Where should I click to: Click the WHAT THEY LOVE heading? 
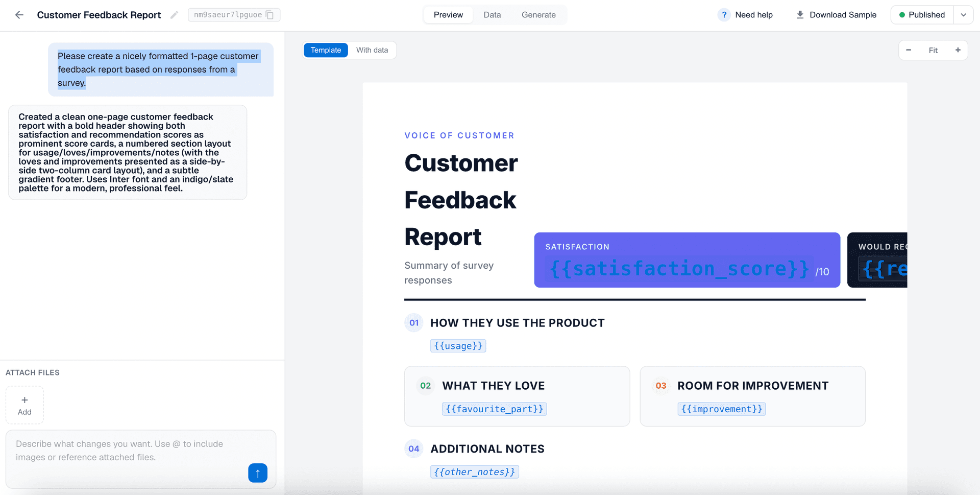pyautogui.click(x=494, y=386)
